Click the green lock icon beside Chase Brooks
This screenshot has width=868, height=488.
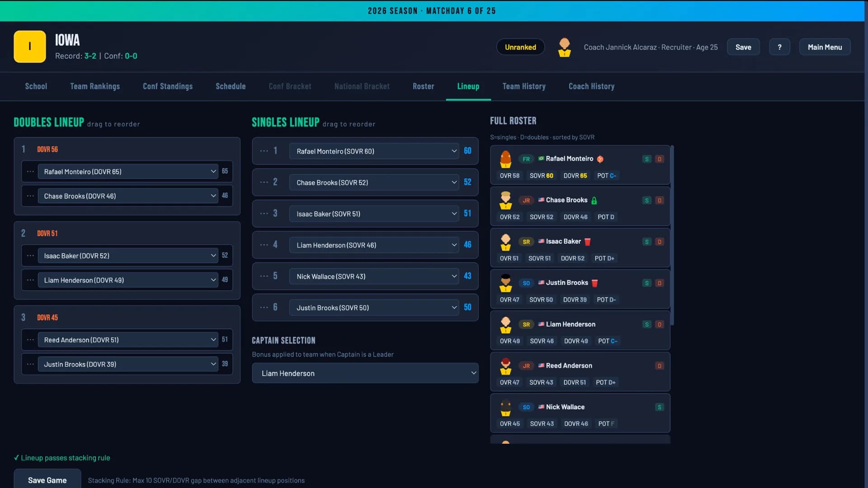point(594,201)
